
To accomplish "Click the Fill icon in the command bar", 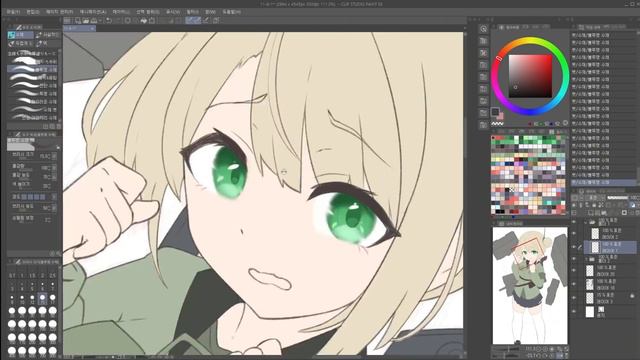I will click(144, 20).
